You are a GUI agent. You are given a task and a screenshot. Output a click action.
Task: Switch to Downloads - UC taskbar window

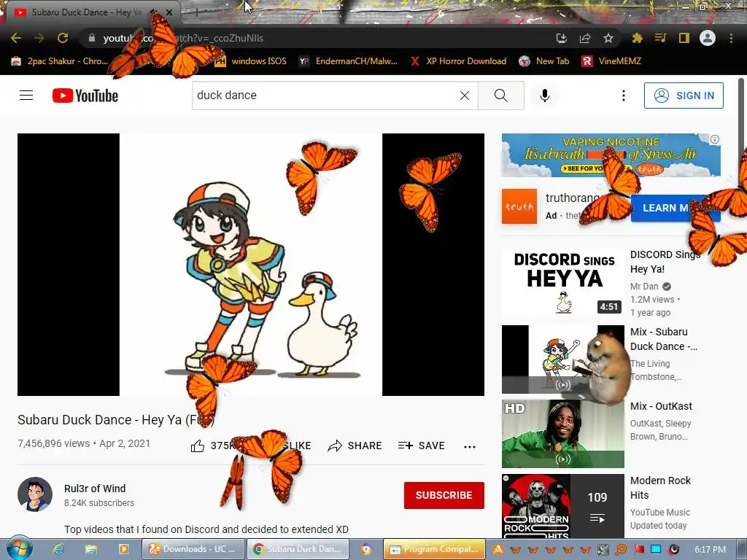[193, 549]
